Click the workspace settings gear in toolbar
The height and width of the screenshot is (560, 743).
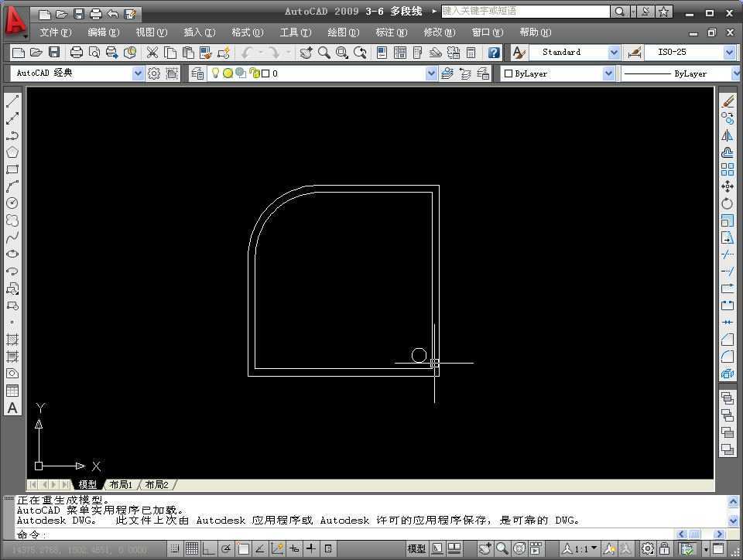[x=154, y=73]
